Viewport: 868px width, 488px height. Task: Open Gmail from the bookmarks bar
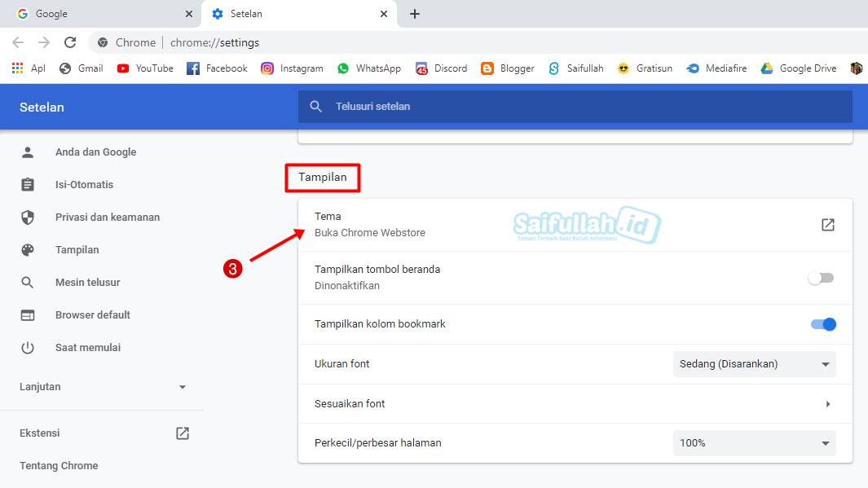[x=80, y=68]
